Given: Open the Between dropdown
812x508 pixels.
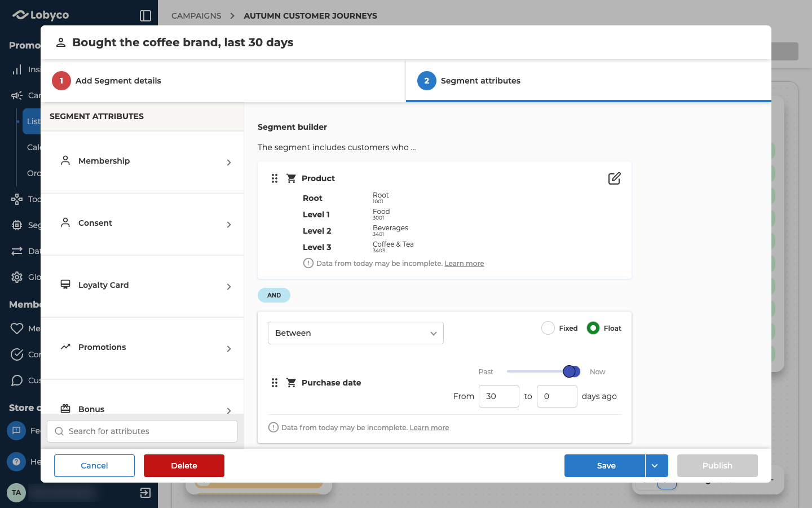Looking at the screenshot, I should (356, 333).
